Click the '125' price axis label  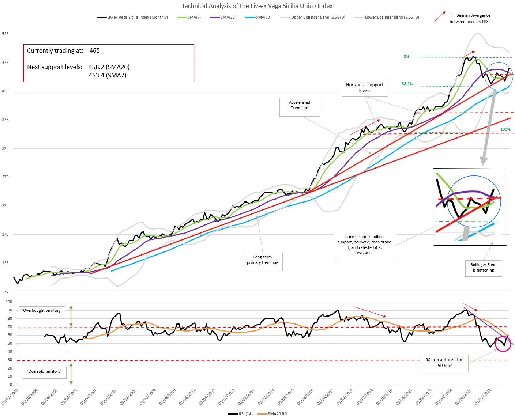point(5,263)
